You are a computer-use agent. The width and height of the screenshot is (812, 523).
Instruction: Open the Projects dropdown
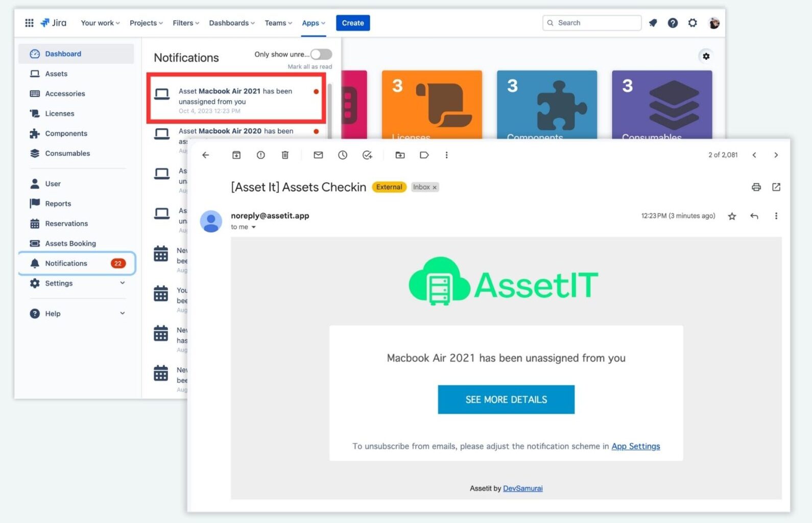click(146, 22)
